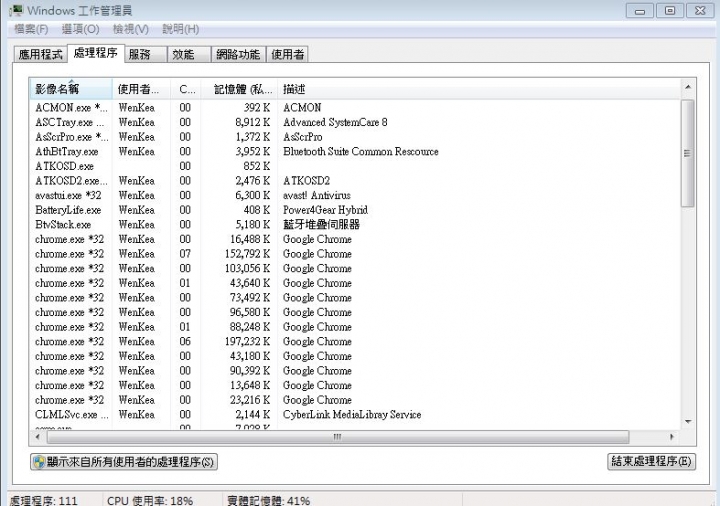Click the horizontal scrollbar thumb
Screen dimensions: 720x506
pyautogui.click(x=338, y=437)
